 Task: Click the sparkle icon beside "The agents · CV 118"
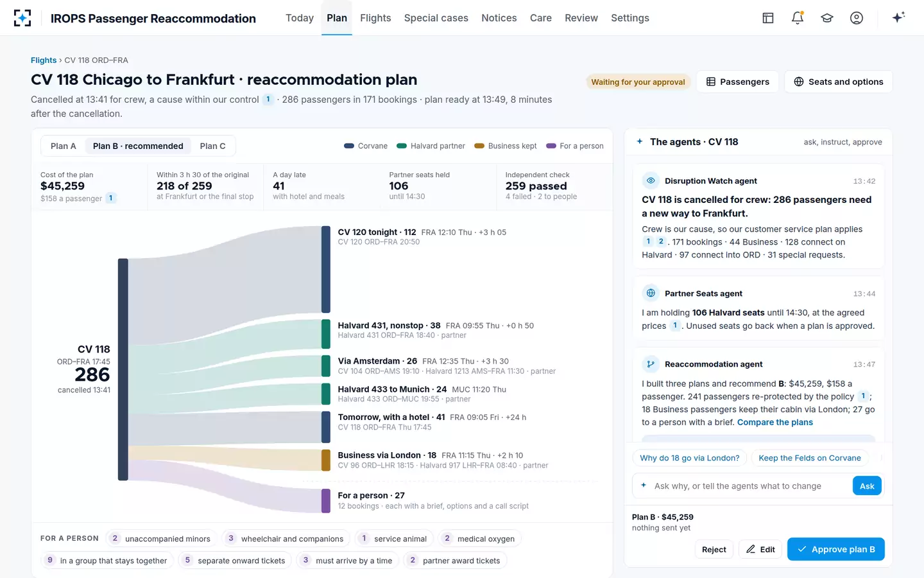tap(640, 142)
